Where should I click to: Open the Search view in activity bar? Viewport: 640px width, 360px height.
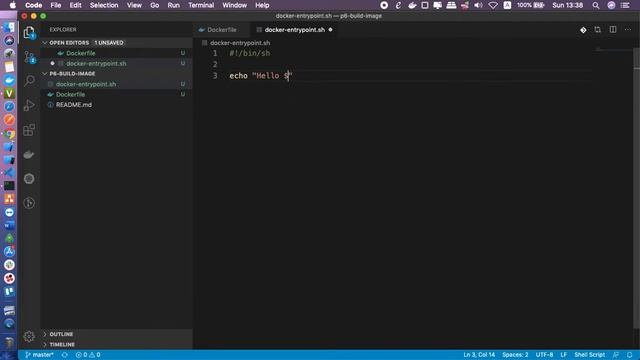pos(29,80)
